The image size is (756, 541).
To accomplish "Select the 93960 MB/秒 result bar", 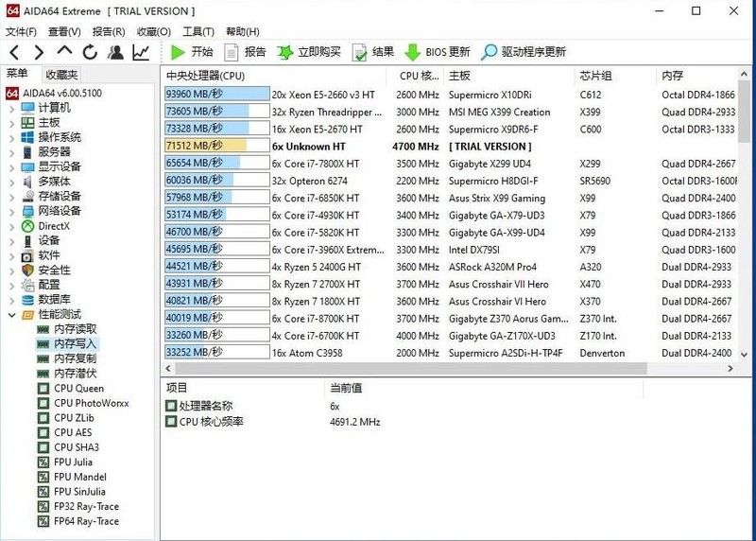I will pyautogui.click(x=217, y=95).
